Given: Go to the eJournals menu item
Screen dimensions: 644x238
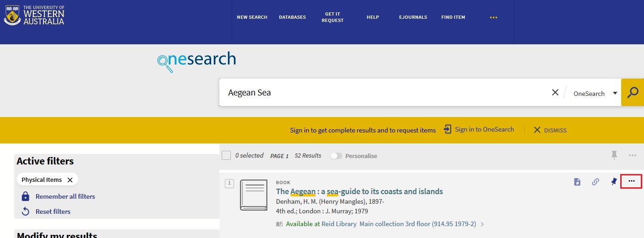Looking at the screenshot, I should click(x=413, y=17).
